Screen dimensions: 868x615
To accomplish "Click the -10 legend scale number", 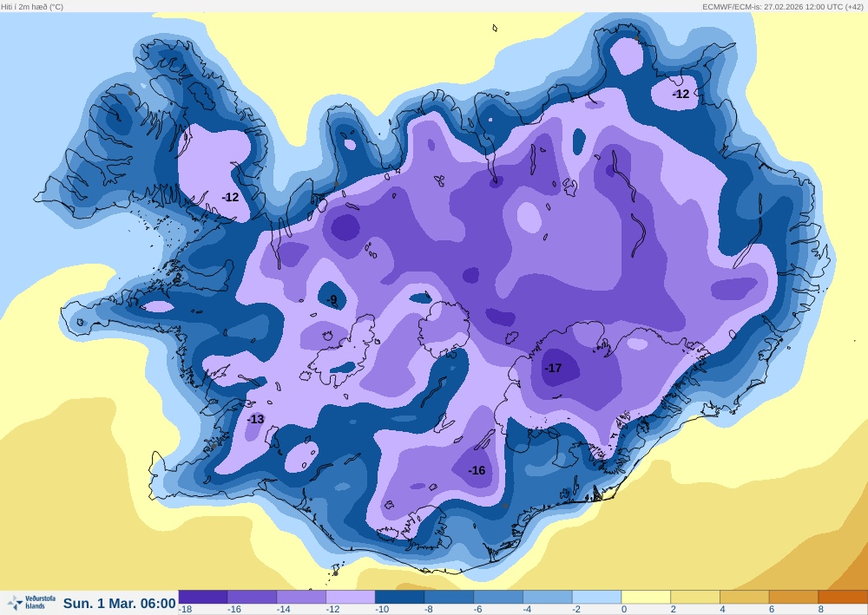I will point(382,610).
